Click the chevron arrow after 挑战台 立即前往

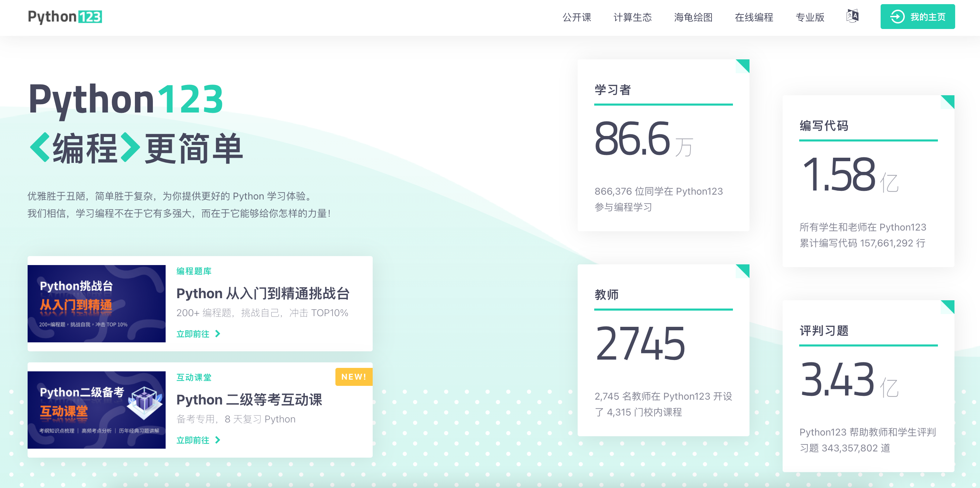(x=218, y=334)
